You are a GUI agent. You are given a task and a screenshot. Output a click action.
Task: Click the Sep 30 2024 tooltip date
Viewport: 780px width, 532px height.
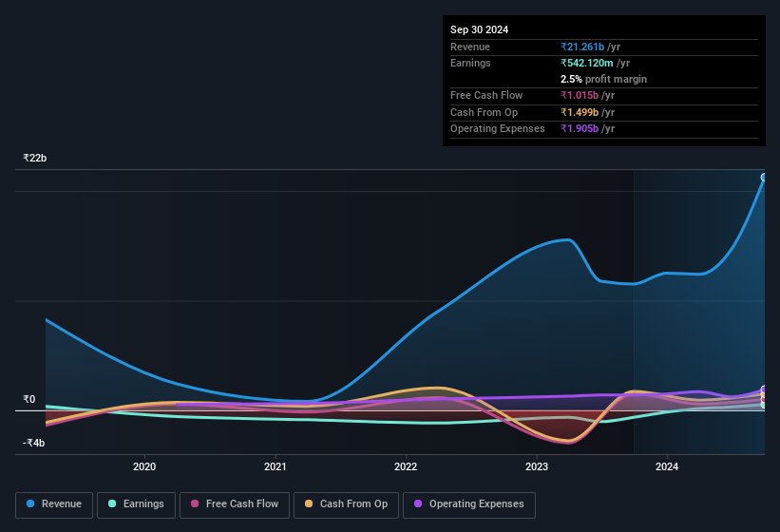(x=479, y=29)
